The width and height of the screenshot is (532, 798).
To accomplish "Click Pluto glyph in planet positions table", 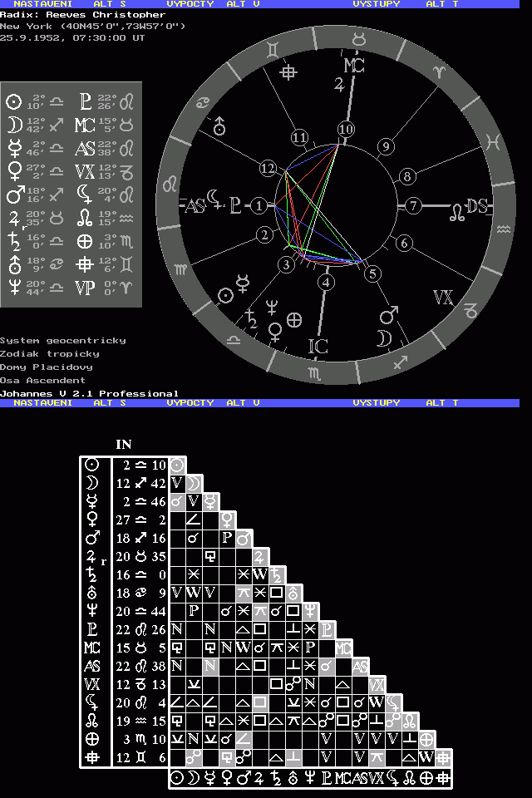I will point(84,102).
